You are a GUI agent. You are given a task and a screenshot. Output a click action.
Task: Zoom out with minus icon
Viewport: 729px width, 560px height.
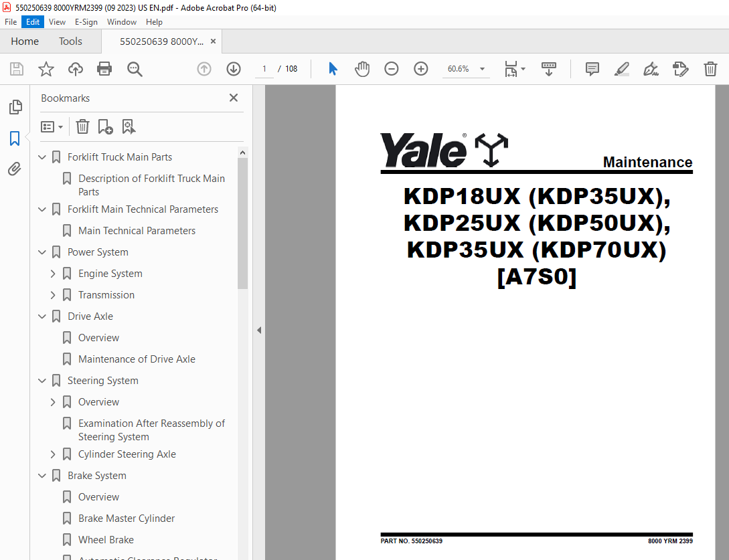click(x=392, y=69)
